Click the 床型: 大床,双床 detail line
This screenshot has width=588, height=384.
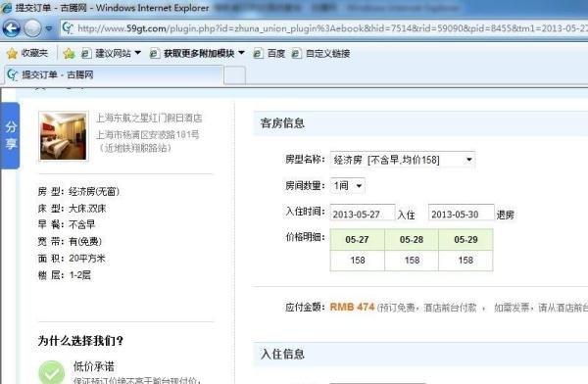pyautogui.click(x=72, y=209)
